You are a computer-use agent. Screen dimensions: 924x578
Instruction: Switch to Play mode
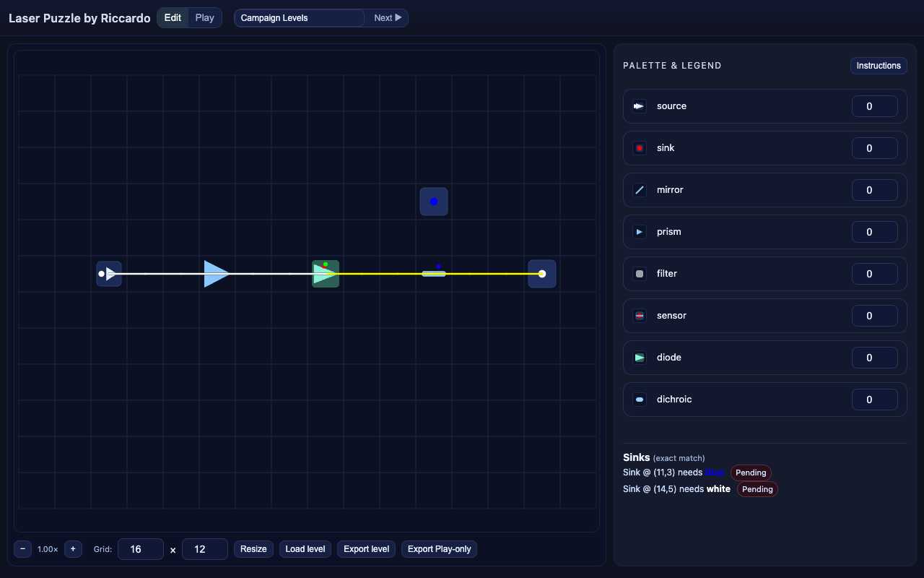pyautogui.click(x=205, y=18)
